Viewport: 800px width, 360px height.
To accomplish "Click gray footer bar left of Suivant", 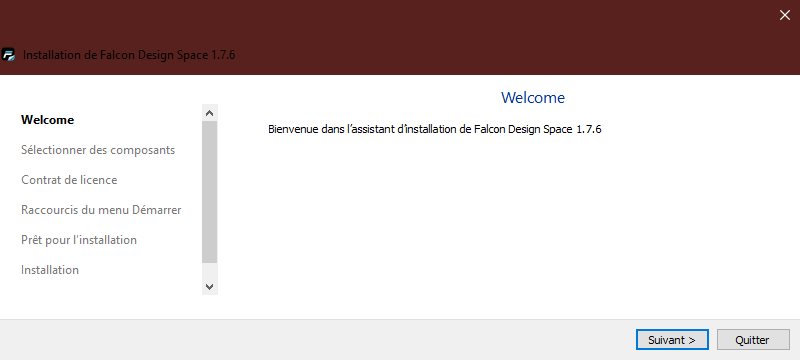I will tap(316, 340).
